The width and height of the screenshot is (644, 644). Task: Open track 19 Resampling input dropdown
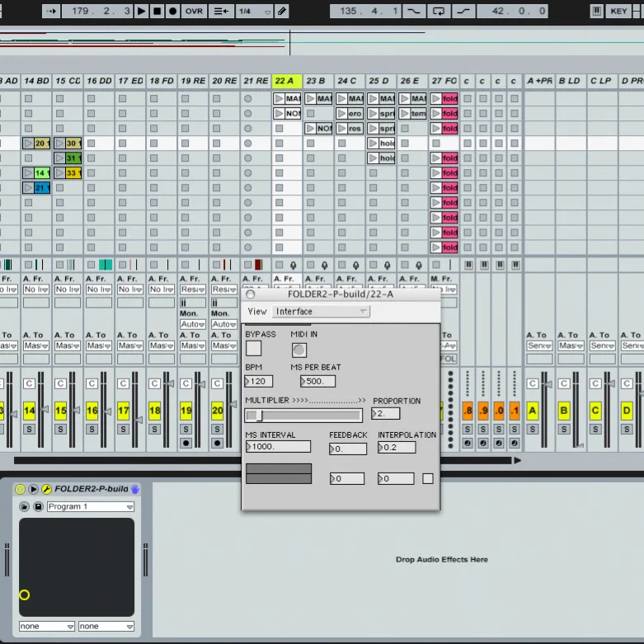193,289
